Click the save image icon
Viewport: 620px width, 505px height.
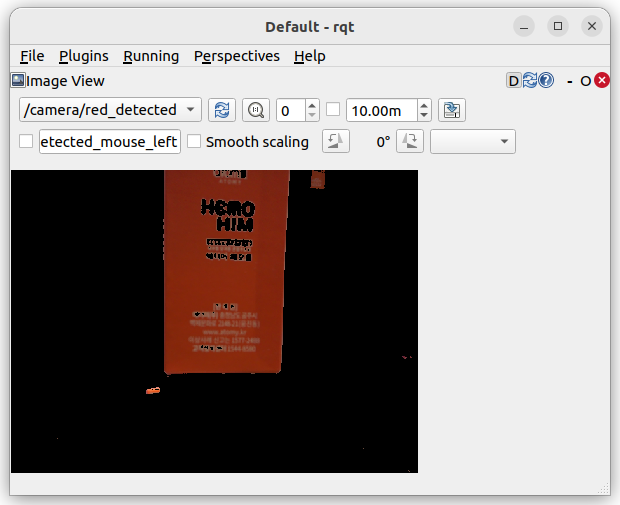(452, 110)
